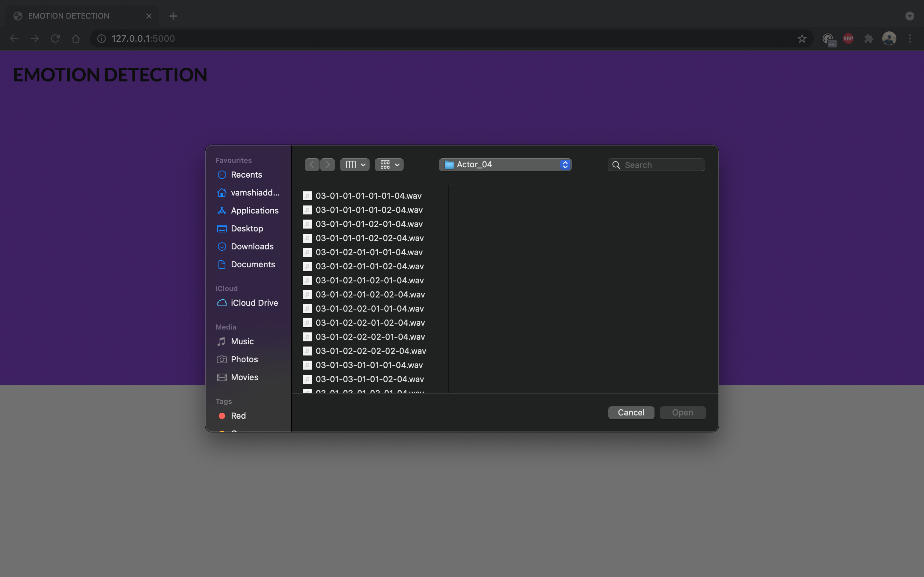Select the file 03-01-02-01-01-01-04.wav

pyautogui.click(x=369, y=252)
